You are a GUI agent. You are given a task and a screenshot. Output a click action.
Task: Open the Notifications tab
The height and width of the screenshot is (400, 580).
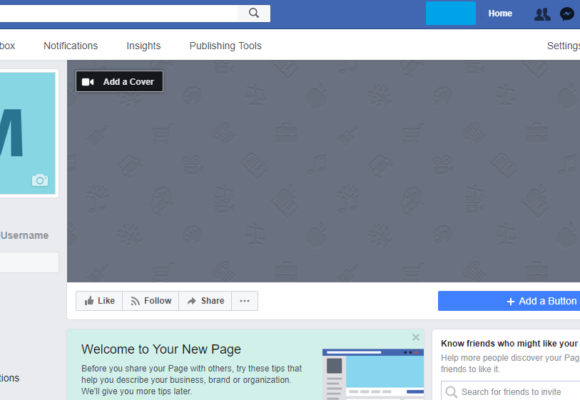point(71,46)
